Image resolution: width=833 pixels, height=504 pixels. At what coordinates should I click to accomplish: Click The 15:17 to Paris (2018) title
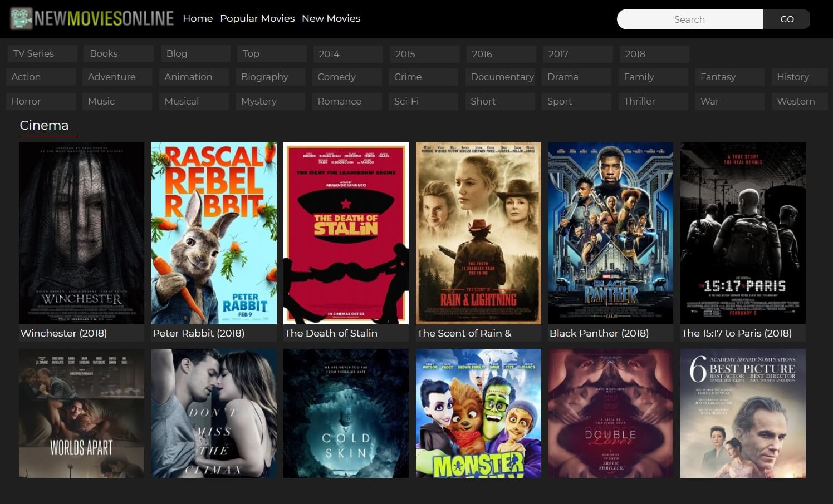click(x=737, y=333)
